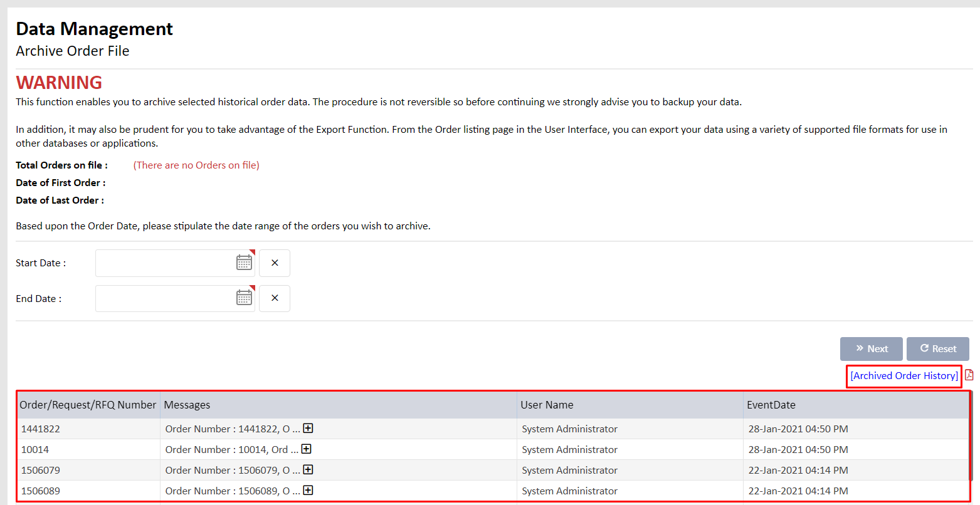Sort by Order/Request/RFQ Number column header
980x505 pixels.
[88, 405]
